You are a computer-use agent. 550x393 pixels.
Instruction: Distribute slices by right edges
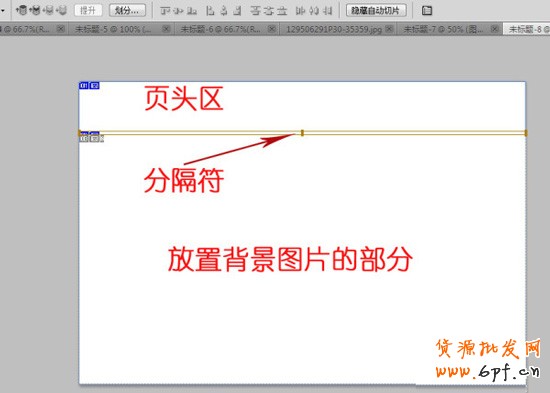327,11
